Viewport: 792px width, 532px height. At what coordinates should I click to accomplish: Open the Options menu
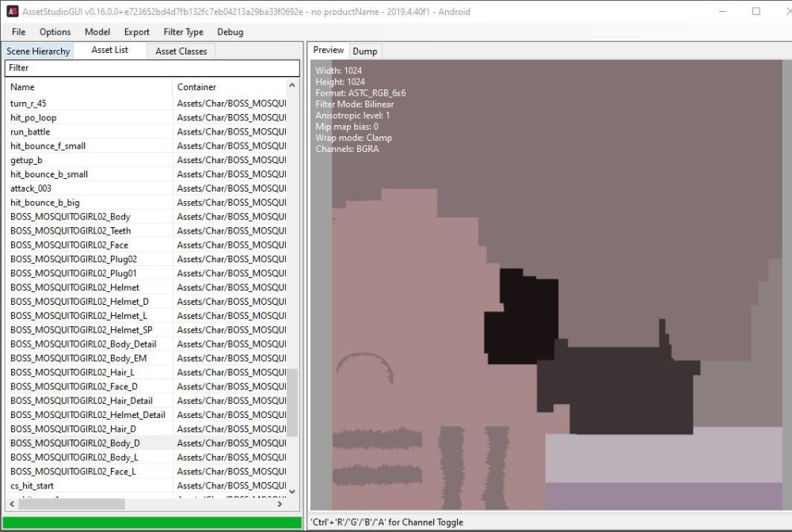55,32
